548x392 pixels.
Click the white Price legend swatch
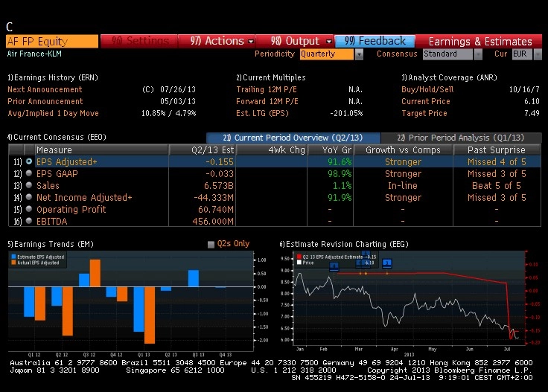pos(299,262)
